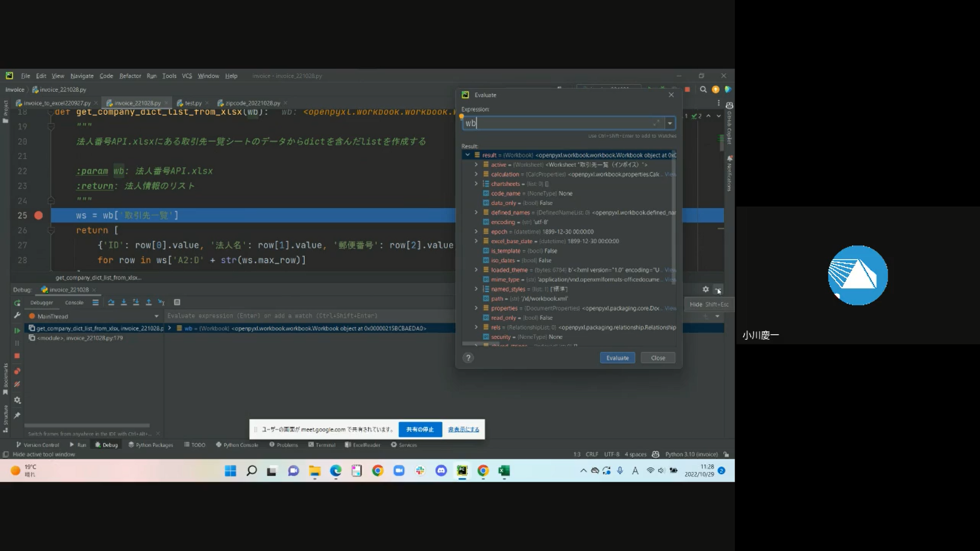Click Resume Program green icon
980x551 pixels.
tap(17, 331)
